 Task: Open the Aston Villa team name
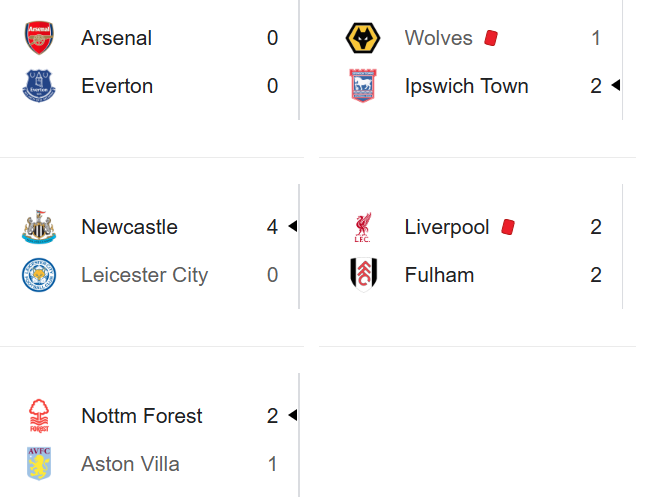coord(132,465)
